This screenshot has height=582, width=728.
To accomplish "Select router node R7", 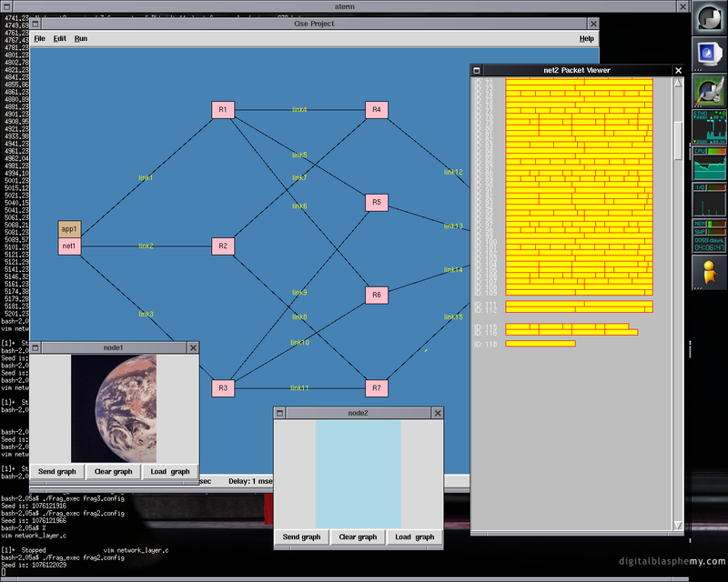I will point(377,388).
